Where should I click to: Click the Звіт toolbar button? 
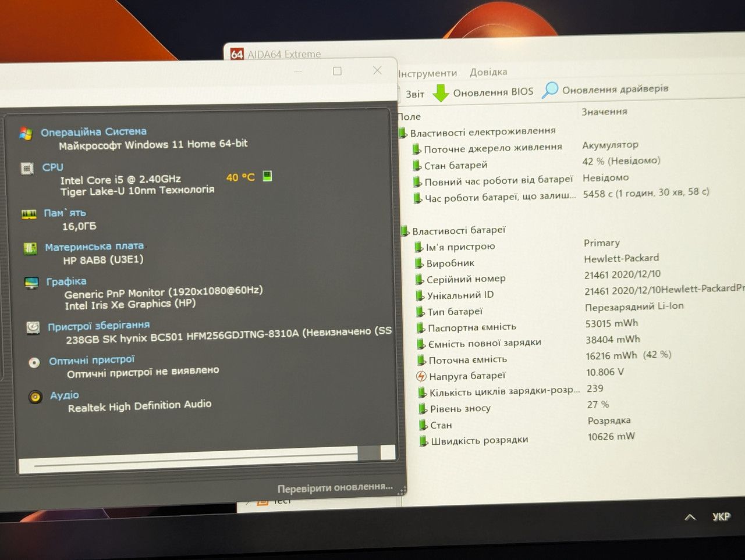(x=415, y=94)
